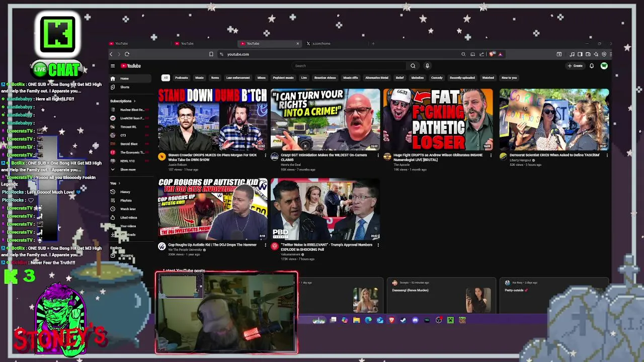Open Steroid Blast subscription channel
This screenshot has width=644, height=362.
click(x=130, y=144)
